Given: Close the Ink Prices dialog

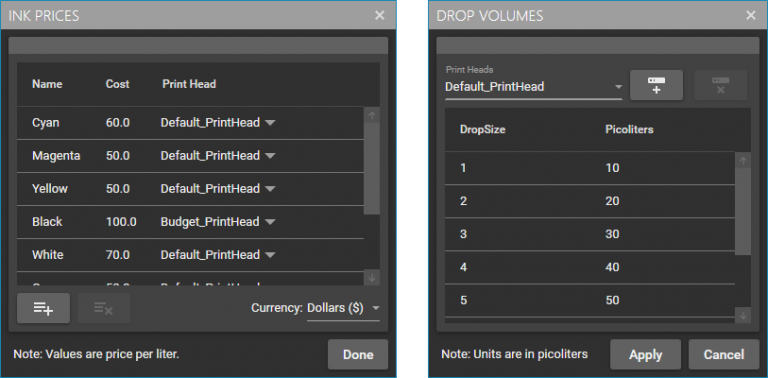Looking at the screenshot, I should [x=380, y=16].
